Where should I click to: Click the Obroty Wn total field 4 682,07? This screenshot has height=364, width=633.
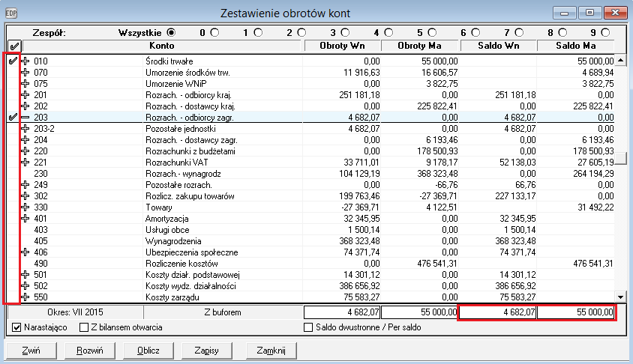coord(342,312)
